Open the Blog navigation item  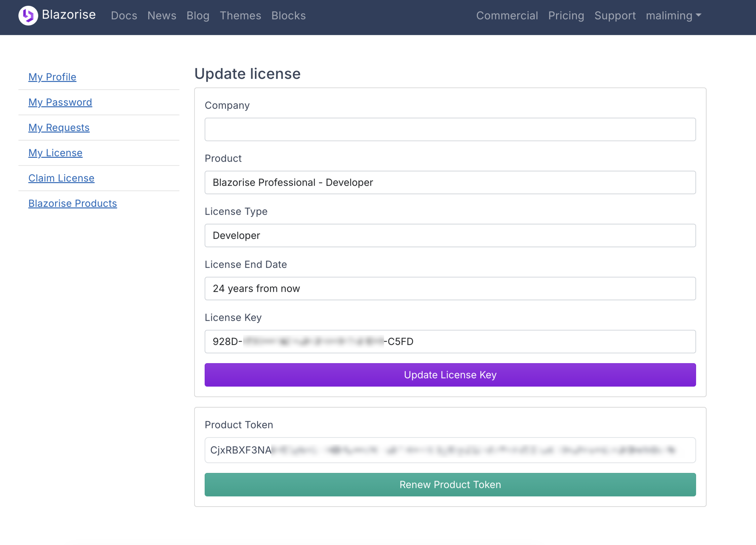(x=198, y=16)
